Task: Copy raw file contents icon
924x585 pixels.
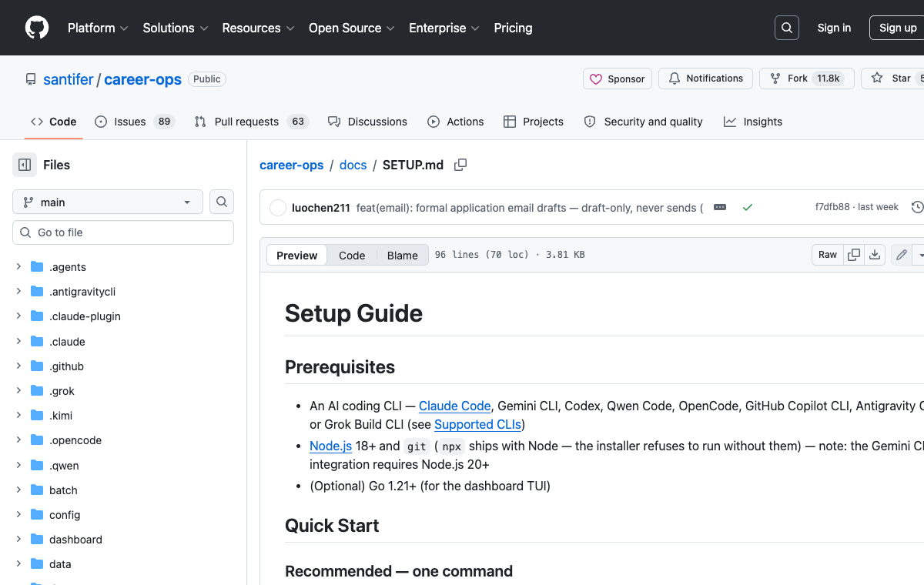Action: pos(854,255)
